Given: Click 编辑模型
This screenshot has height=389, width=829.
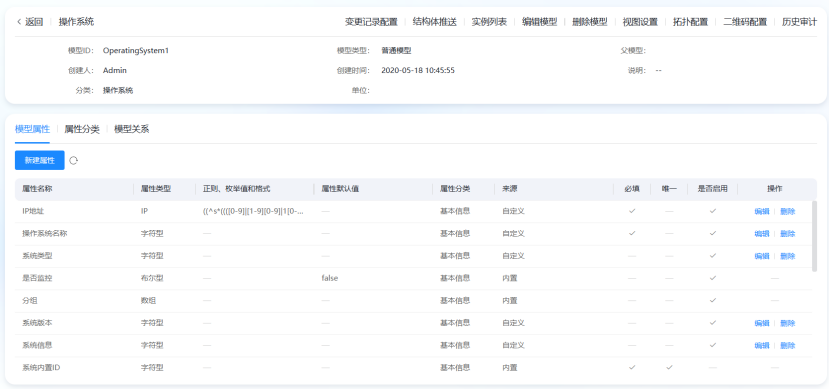Looking at the screenshot, I should (x=540, y=22).
